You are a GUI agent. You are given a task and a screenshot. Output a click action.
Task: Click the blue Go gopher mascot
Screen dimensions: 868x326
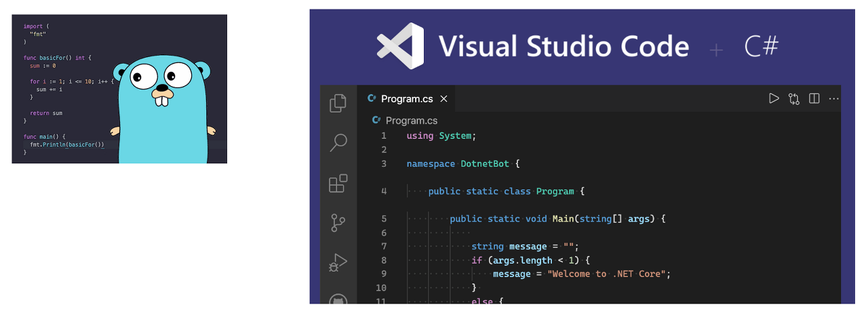163,110
